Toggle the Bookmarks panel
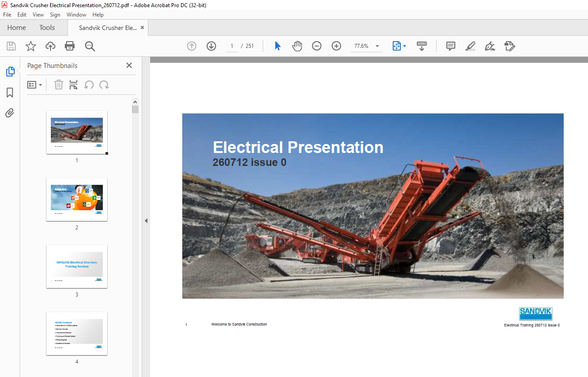 pyautogui.click(x=10, y=93)
